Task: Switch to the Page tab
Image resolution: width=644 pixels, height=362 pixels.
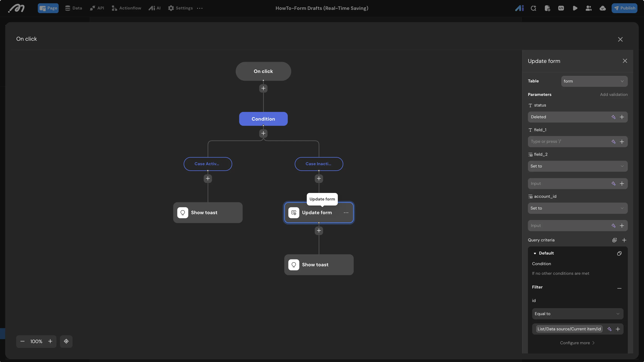Action: pos(48,8)
